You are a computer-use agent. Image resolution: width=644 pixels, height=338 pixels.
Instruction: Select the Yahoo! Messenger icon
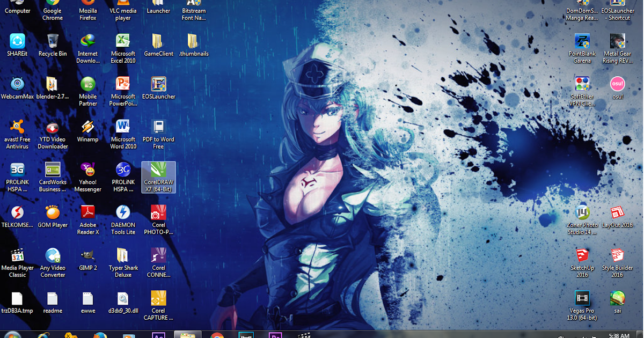[87, 177]
